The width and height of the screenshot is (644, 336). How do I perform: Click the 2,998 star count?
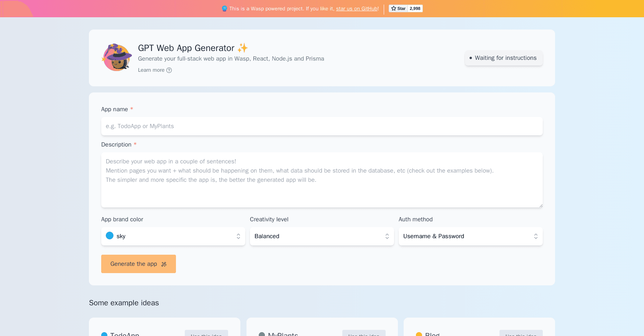[415, 8]
